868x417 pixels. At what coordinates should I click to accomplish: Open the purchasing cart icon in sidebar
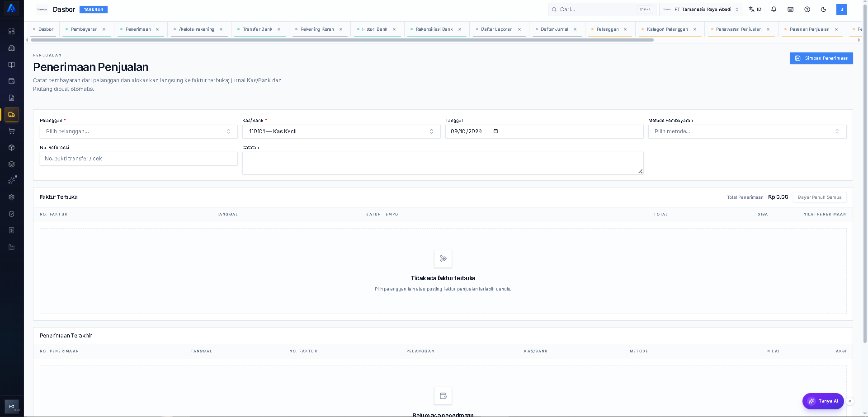12,131
